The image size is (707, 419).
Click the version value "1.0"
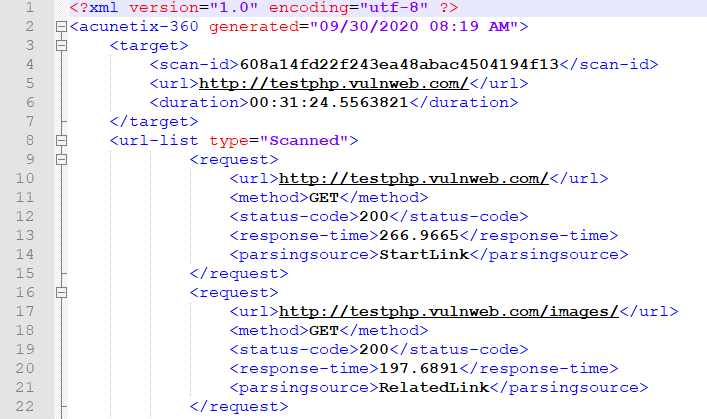[234, 8]
